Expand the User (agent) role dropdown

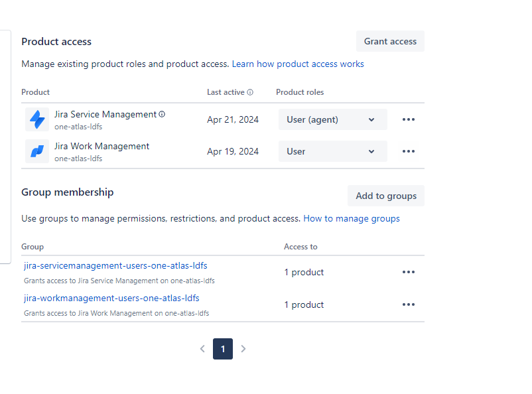332,119
